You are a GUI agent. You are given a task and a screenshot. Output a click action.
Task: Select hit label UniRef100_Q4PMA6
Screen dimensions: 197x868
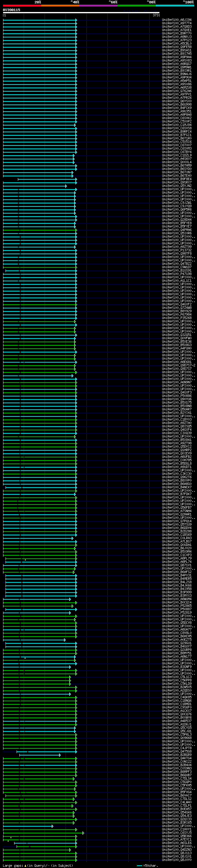[176, 230]
